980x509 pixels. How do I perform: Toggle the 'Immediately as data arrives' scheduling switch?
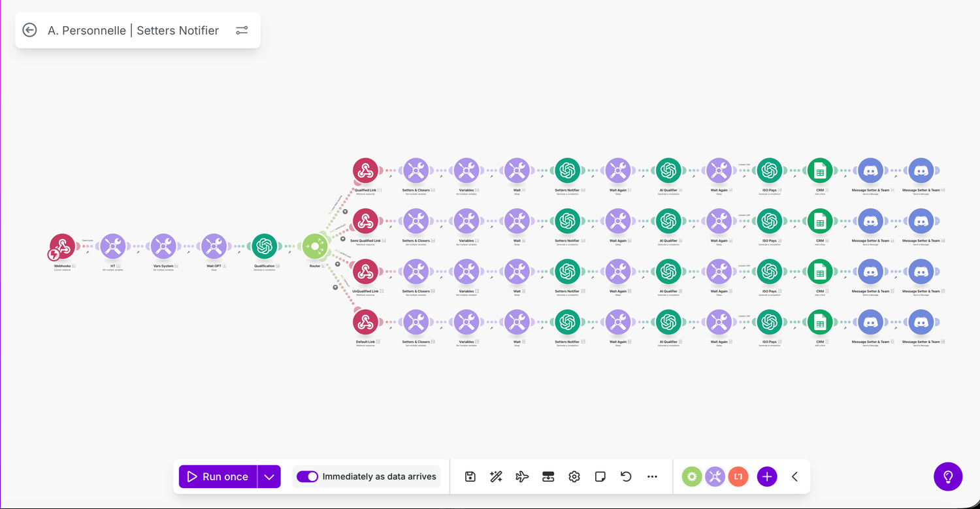click(x=307, y=477)
